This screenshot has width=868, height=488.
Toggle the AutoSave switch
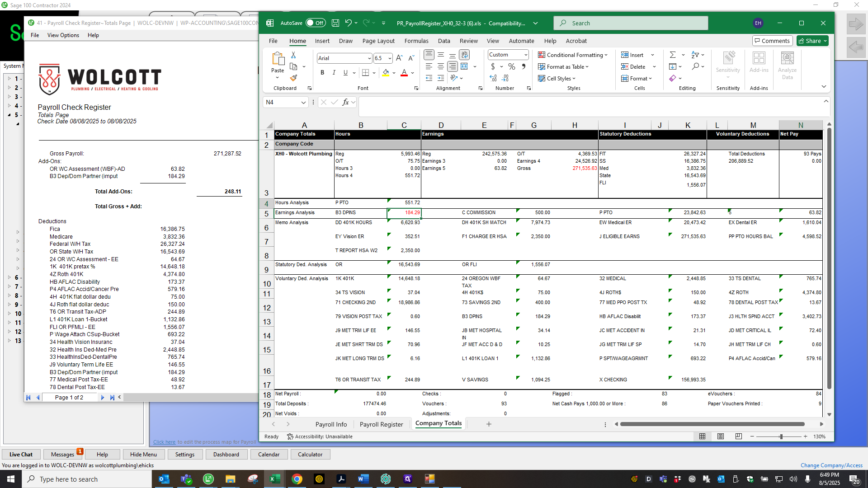click(x=315, y=23)
